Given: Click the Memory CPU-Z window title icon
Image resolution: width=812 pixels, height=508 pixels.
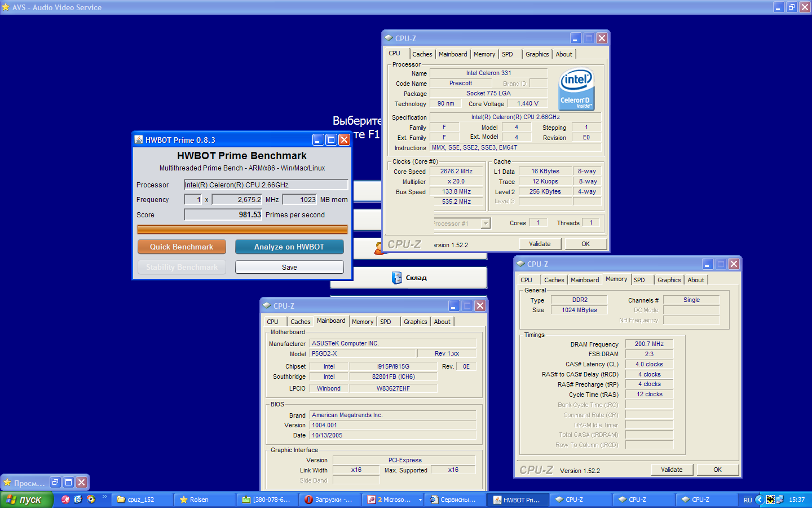Looking at the screenshot, I should (x=520, y=264).
